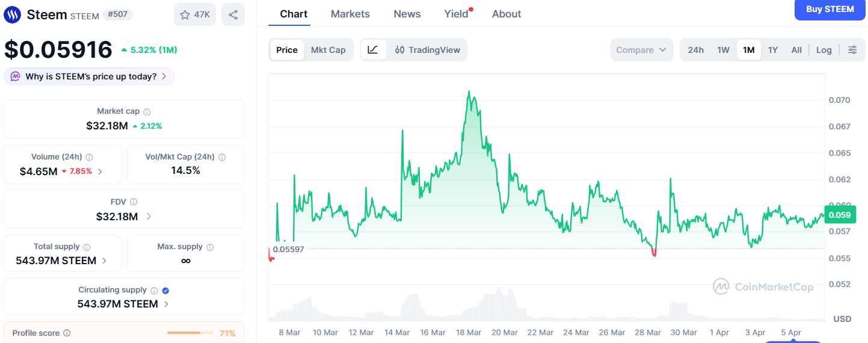Open the Compare dropdown
This screenshot has width=868, height=343.
click(641, 50)
